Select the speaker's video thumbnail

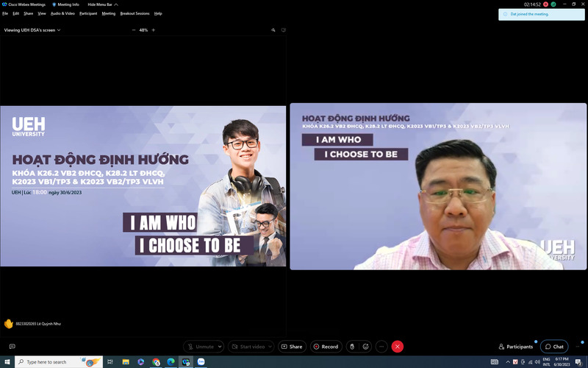pyautogui.click(x=438, y=186)
